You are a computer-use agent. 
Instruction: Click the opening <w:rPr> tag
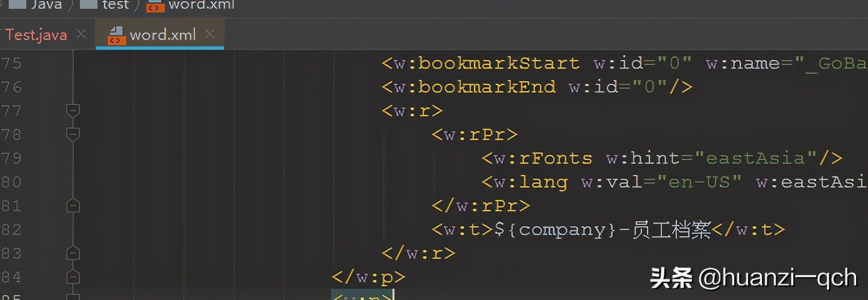[475, 134]
